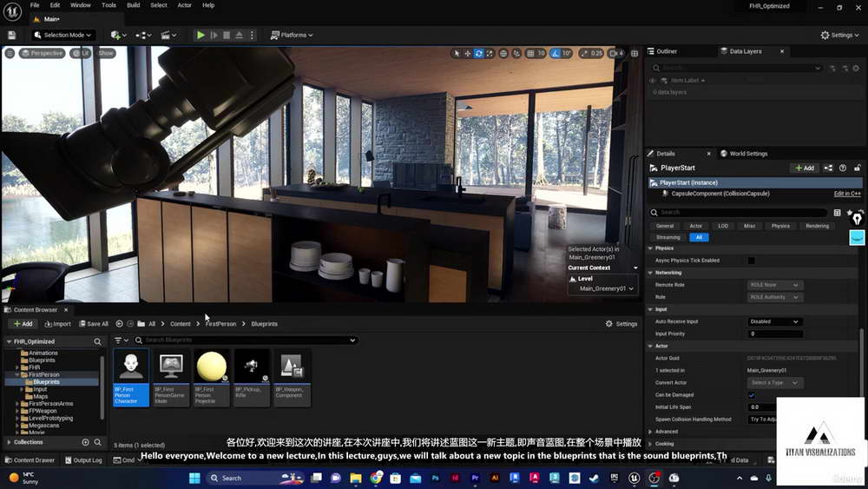Open the Blueprints toolbar dropdown

143,35
